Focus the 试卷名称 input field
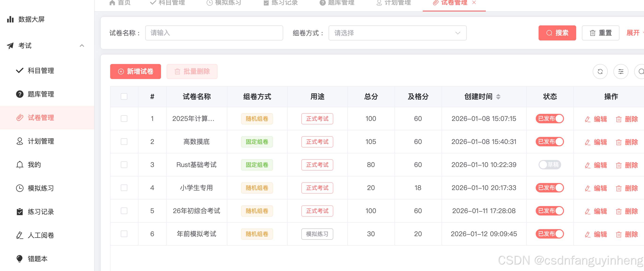 214,33
